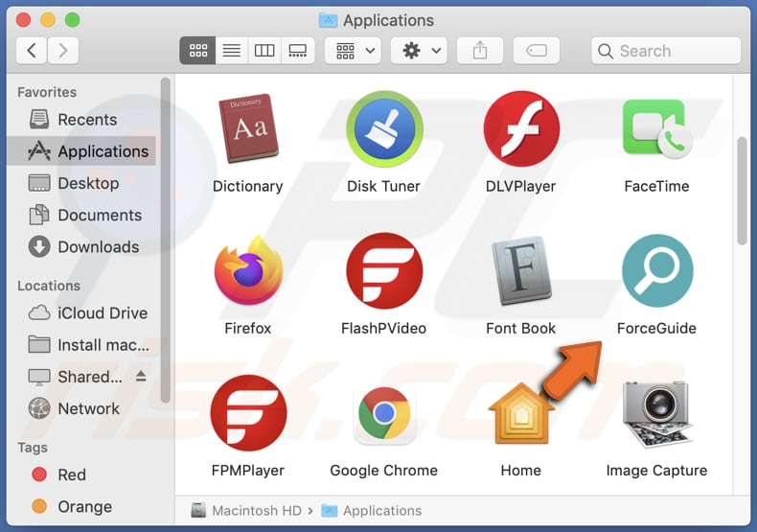
Task: Click the Google Chrome icon
Action: point(383,414)
